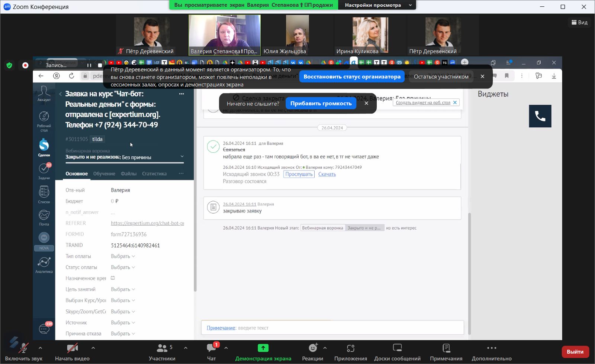Open Настройки просмотра dropdown
Image resolution: width=595 pixels, height=364 pixels.
pos(377,5)
